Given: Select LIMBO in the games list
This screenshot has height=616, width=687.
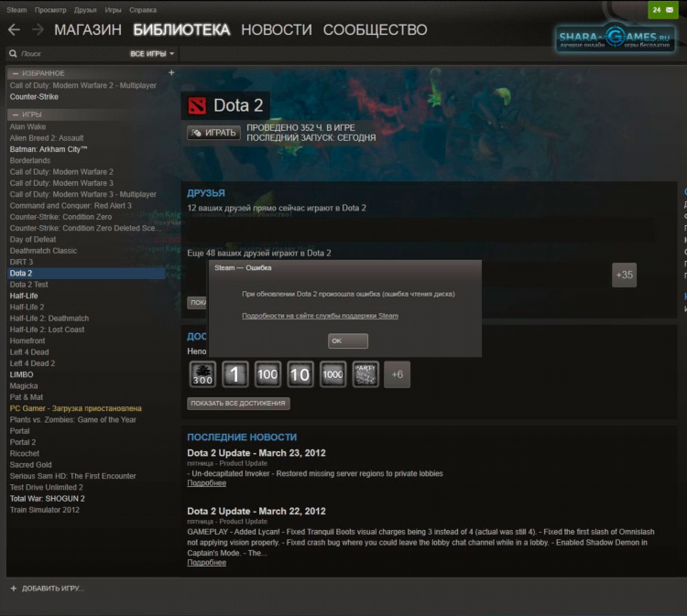Looking at the screenshot, I should [x=21, y=374].
